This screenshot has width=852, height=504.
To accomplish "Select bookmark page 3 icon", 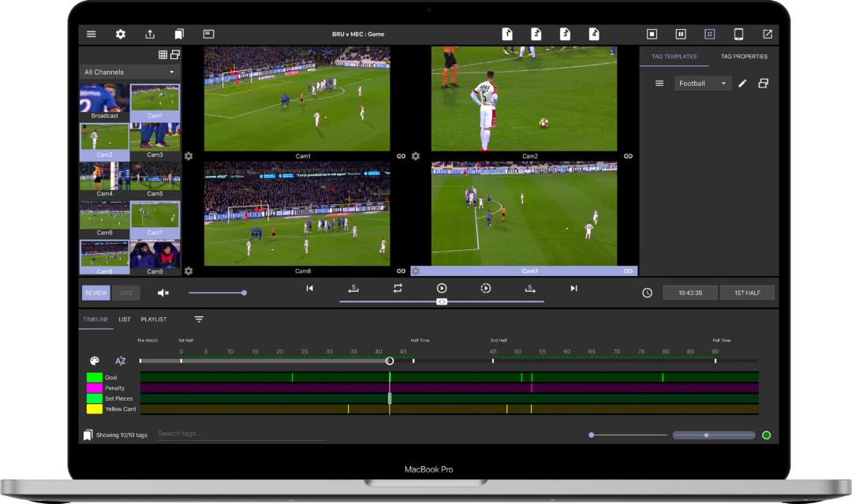I will (565, 34).
